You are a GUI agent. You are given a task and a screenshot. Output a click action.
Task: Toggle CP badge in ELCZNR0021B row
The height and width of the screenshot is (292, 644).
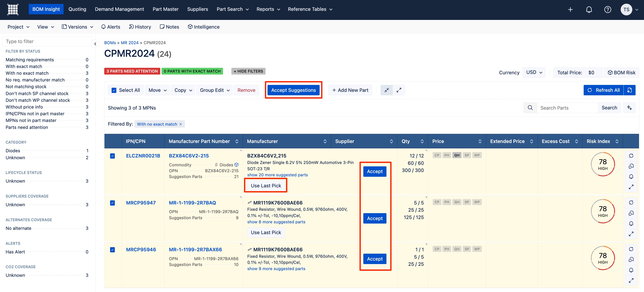(437, 155)
